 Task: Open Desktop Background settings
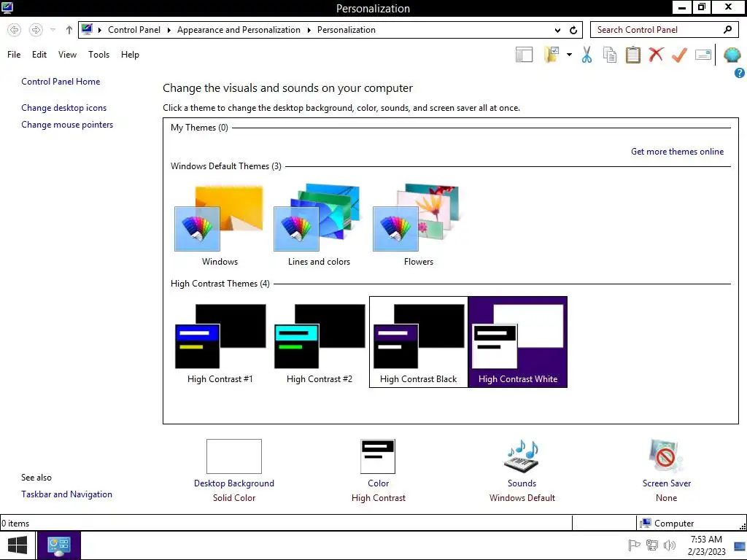coord(234,470)
